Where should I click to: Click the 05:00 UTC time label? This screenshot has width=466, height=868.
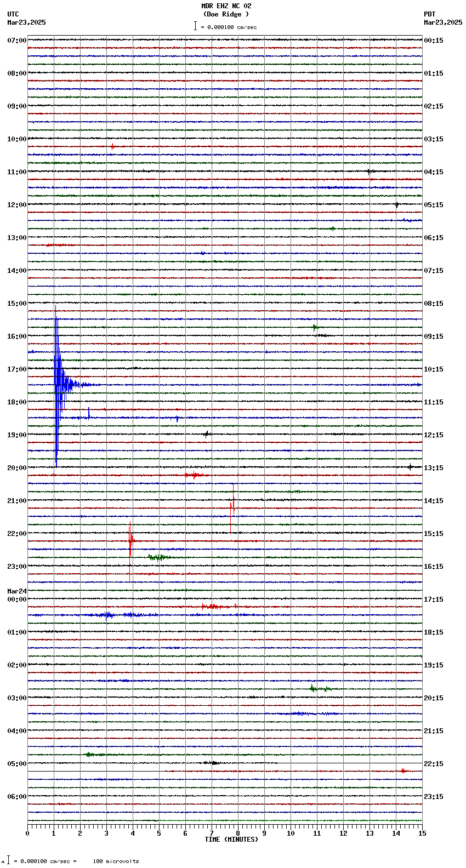click(17, 764)
